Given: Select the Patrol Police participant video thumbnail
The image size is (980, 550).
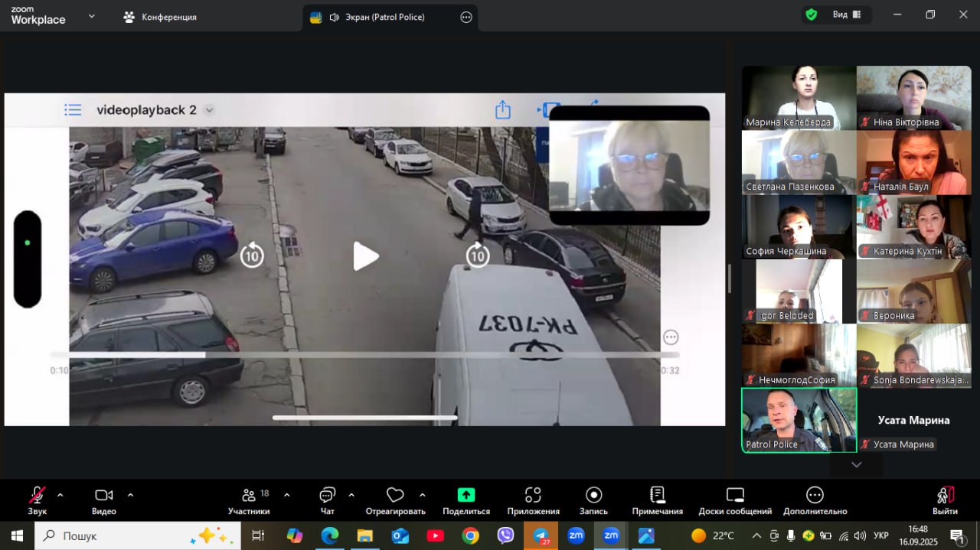Looking at the screenshot, I should [799, 420].
